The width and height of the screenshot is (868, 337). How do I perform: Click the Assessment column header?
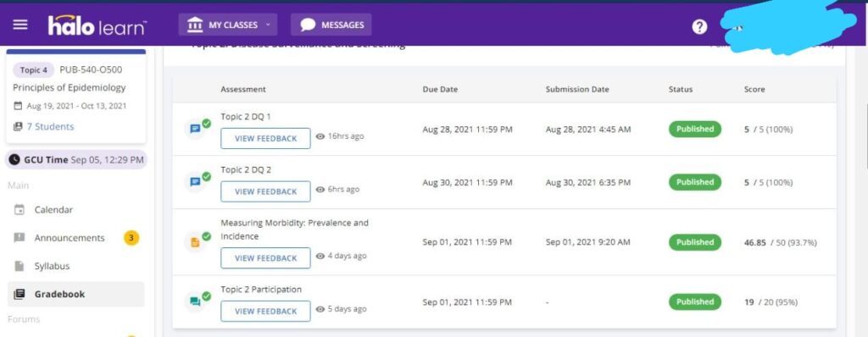[243, 89]
